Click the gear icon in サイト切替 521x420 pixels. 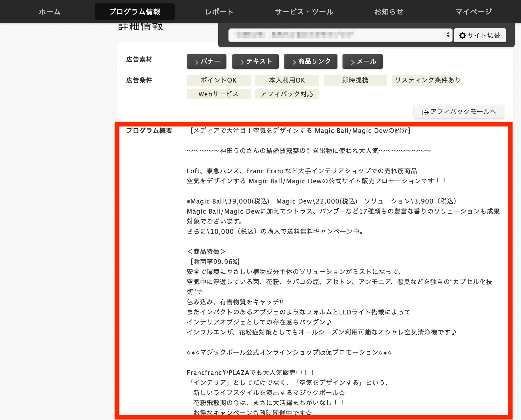[462, 36]
